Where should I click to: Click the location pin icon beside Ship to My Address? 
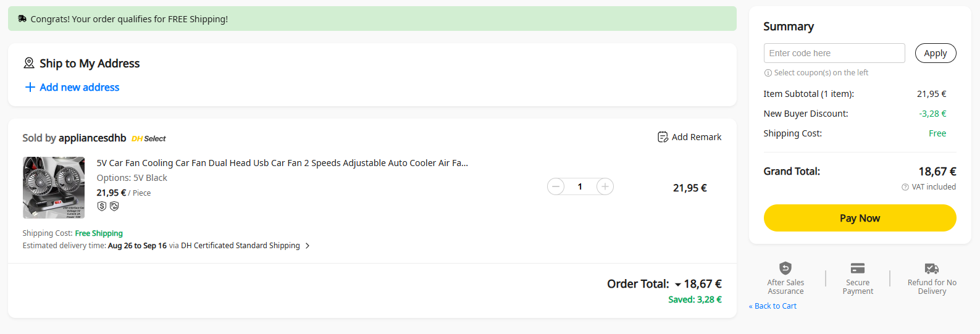click(29, 63)
